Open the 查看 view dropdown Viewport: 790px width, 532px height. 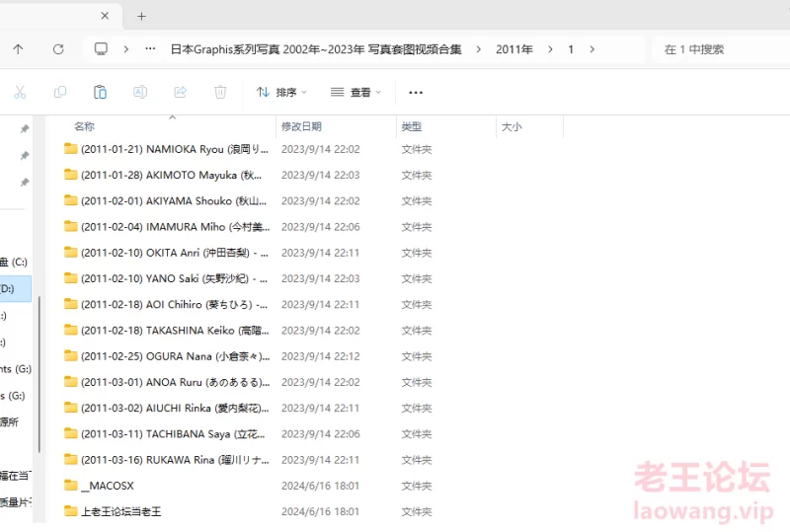pos(355,92)
